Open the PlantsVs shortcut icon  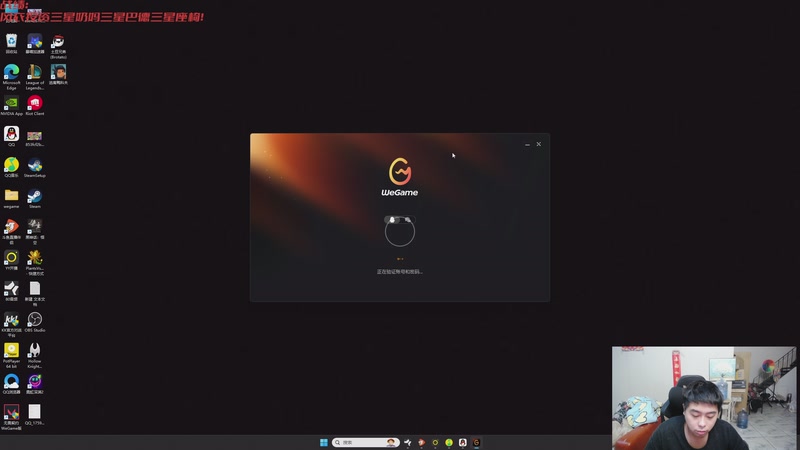pyautogui.click(x=35, y=262)
